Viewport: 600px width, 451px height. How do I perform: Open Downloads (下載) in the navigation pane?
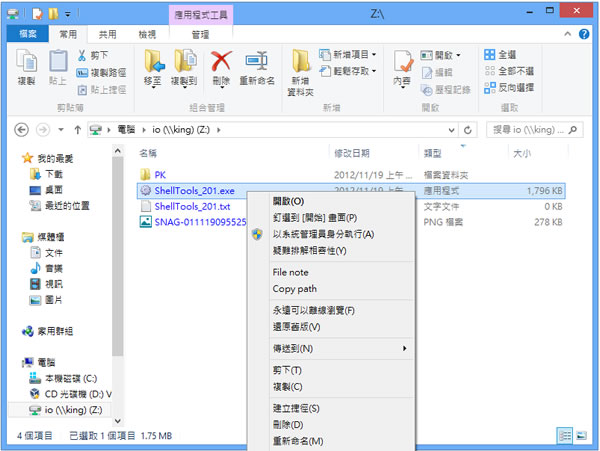click(46, 174)
